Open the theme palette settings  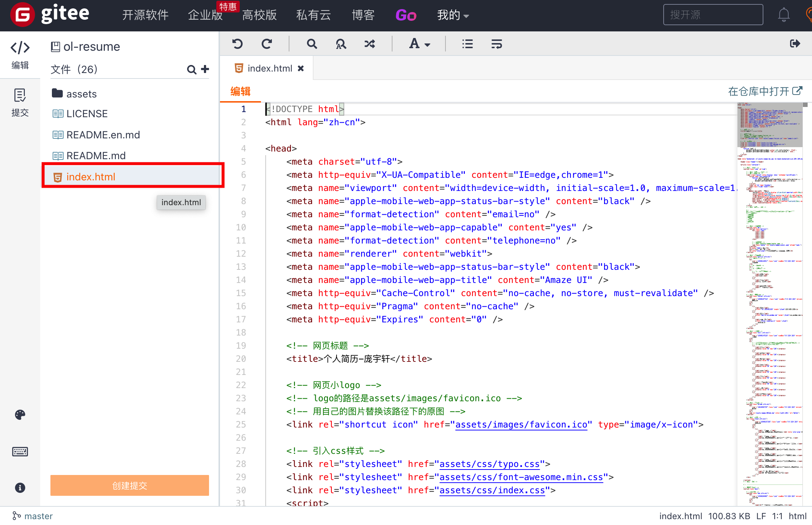[20, 415]
